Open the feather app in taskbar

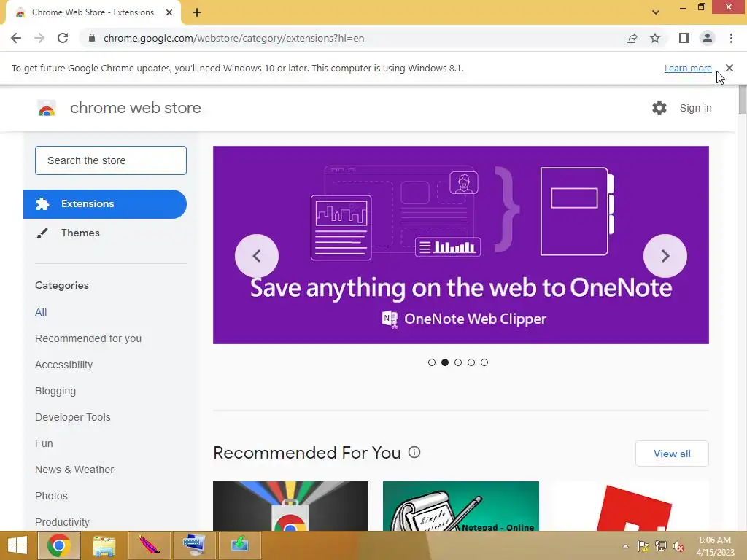[x=149, y=545]
